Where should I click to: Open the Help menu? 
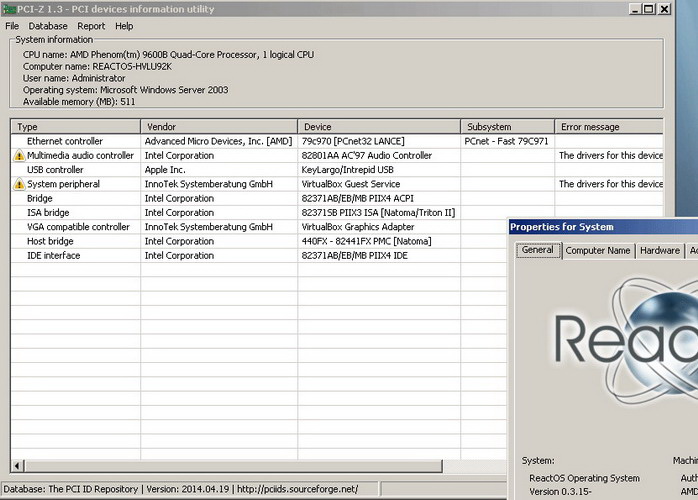pos(124,26)
